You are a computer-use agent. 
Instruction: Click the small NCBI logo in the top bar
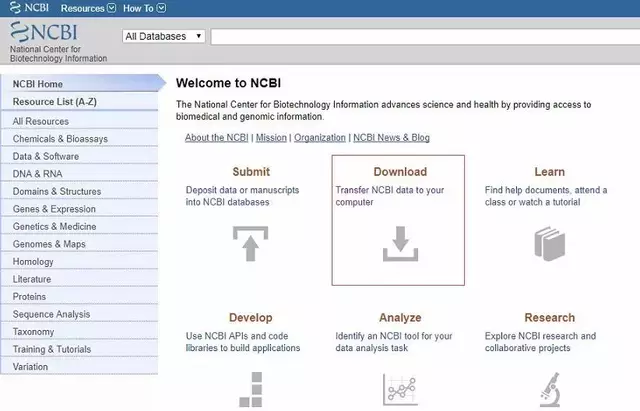point(29,8)
